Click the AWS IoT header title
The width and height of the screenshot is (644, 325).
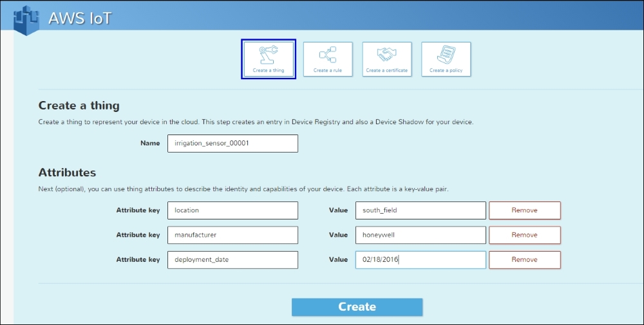(x=80, y=18)
